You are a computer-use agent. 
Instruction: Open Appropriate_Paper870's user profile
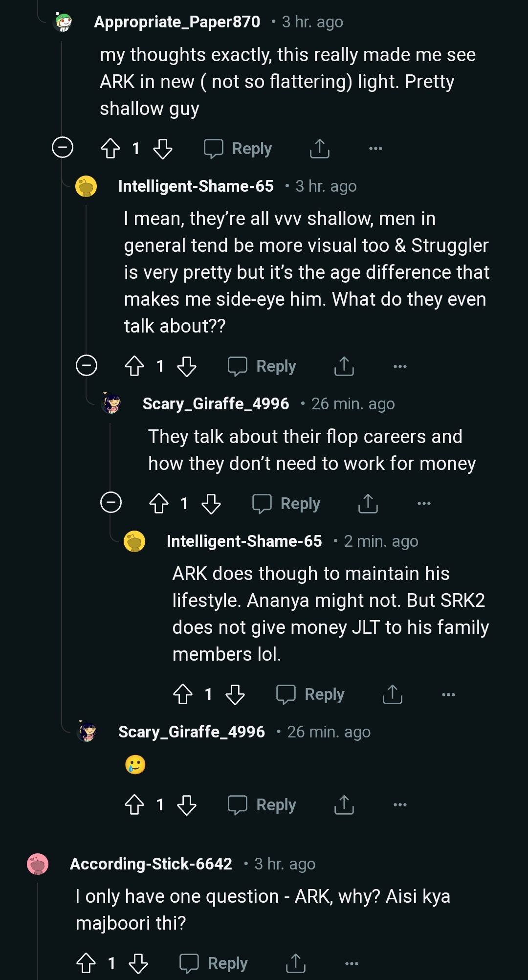pos(177,22)
